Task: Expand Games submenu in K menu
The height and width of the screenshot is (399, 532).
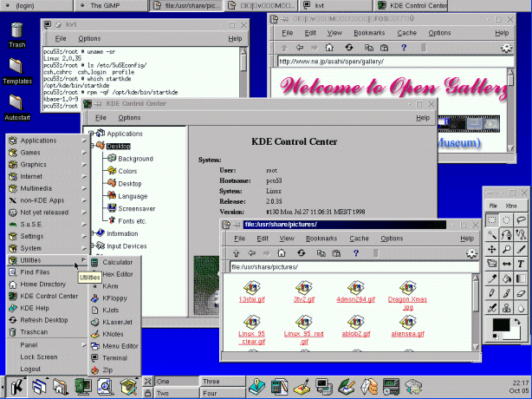Action: [47, 153]
